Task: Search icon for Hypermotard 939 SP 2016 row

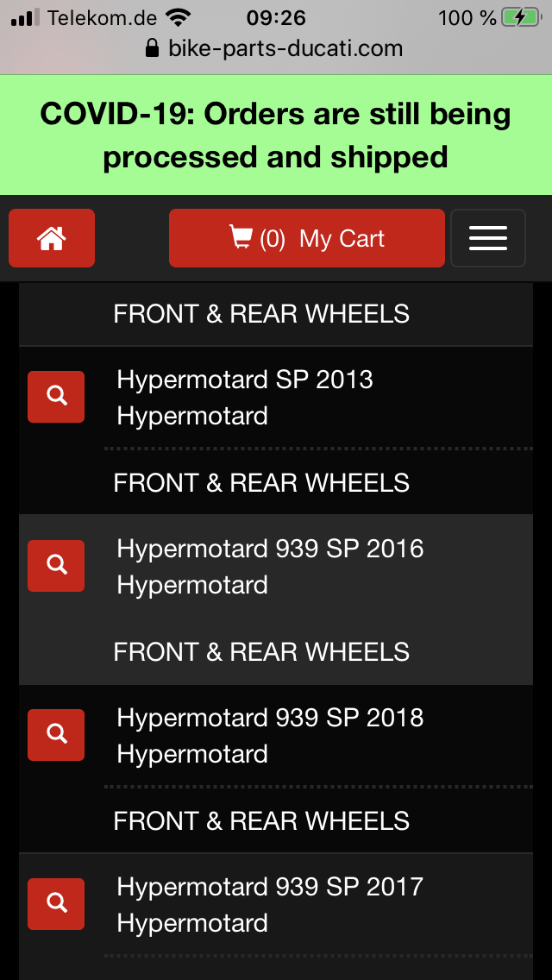Action: tap(56, 566)
